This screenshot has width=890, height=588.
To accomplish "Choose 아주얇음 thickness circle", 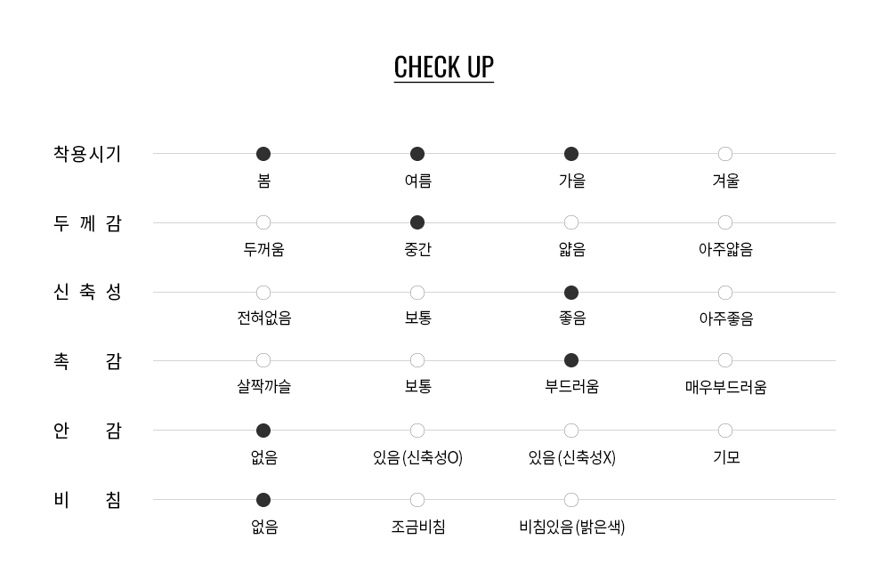I will tap(725, 222).
